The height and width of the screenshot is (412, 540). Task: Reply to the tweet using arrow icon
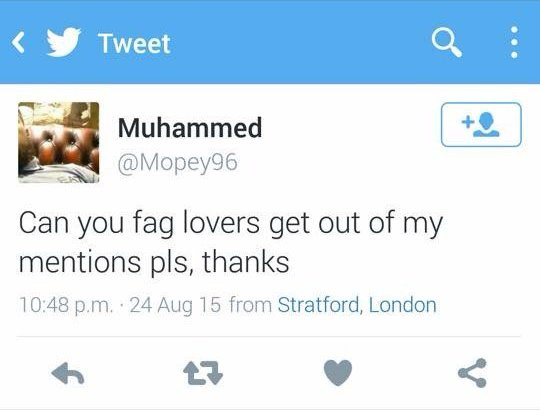[68, 373]
